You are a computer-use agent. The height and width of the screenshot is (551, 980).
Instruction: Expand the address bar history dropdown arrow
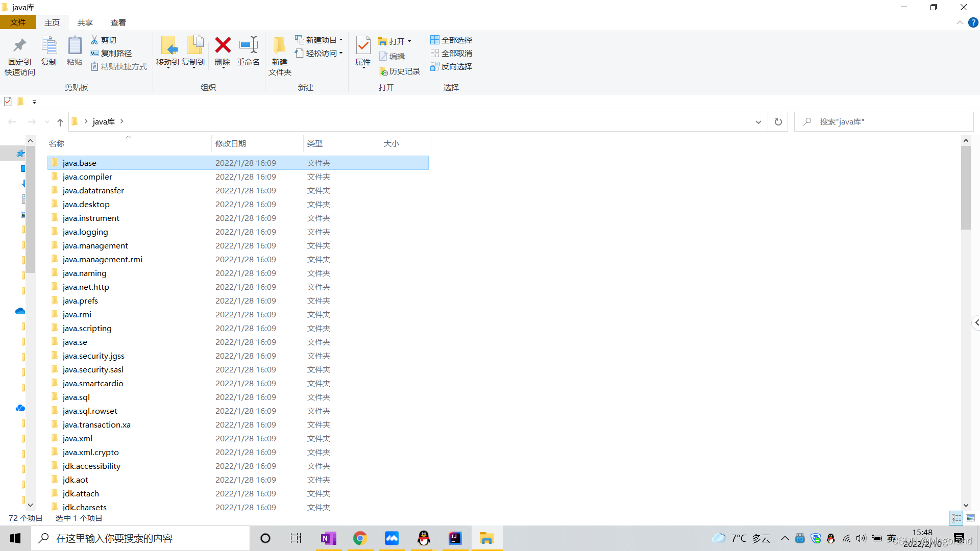(x=758, y=122)
